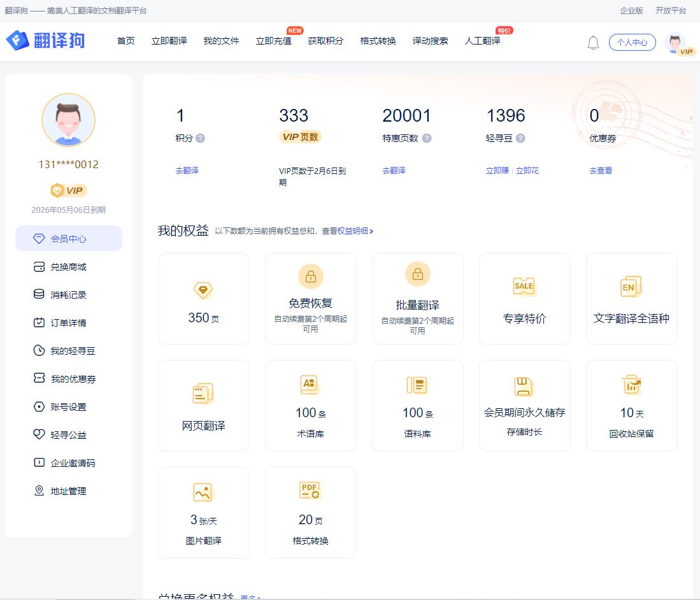Click the 个人中心 button
This screenshot has height=600, width=700.
tap(632, 43)
